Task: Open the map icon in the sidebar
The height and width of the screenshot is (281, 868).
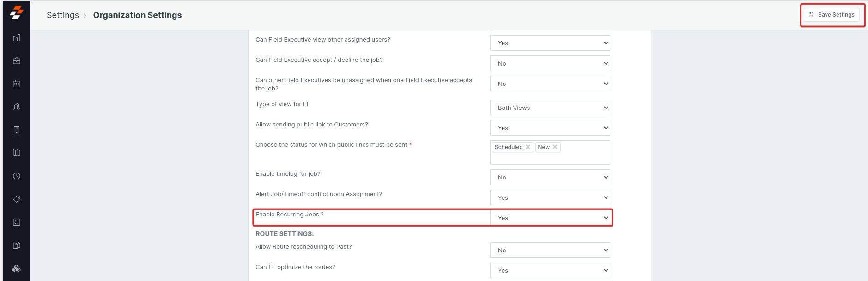Action: pyautogui.click(x=17, y=153)
